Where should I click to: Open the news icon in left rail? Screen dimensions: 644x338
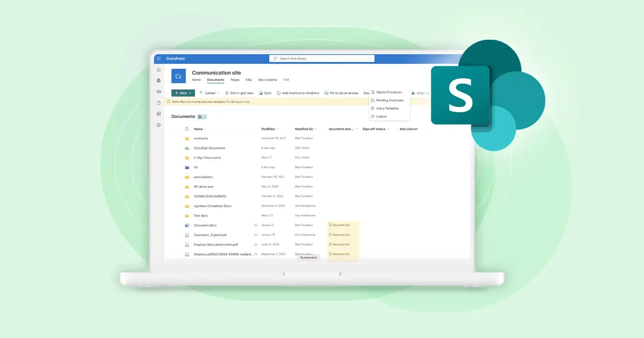158,92
